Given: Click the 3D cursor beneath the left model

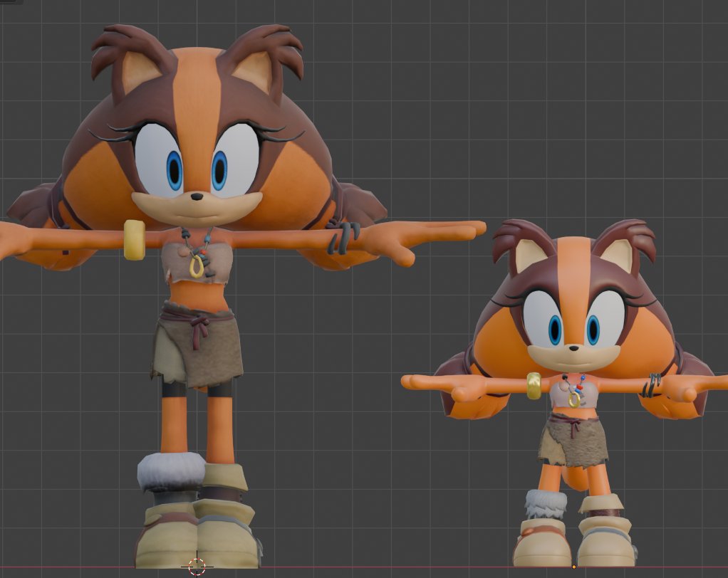Looking at the screenshot, I should click(x=197, y=567).
